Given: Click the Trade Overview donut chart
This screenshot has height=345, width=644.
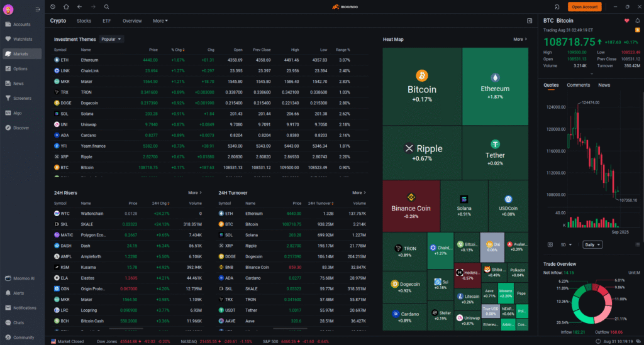Looking at the screenshot, I should click(x=592, y=304).
